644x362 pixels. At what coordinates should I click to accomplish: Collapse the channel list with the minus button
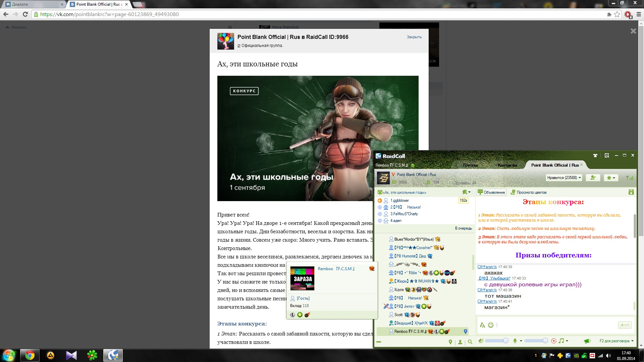(379, 342)
